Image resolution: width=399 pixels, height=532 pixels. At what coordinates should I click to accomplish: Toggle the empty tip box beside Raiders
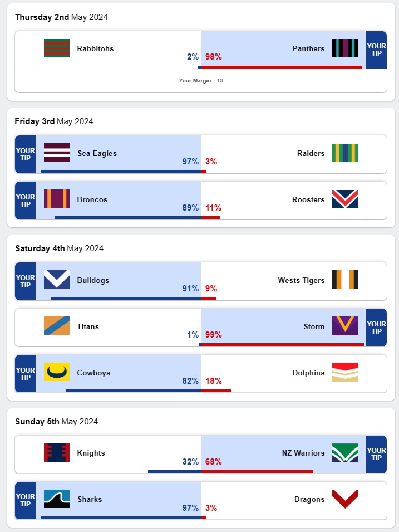376,154
